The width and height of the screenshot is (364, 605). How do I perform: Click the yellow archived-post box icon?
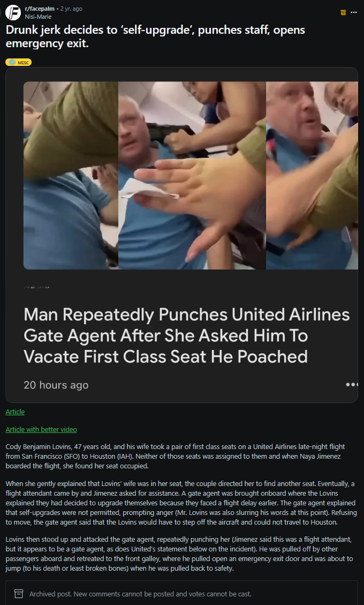[x=343, y=12]
